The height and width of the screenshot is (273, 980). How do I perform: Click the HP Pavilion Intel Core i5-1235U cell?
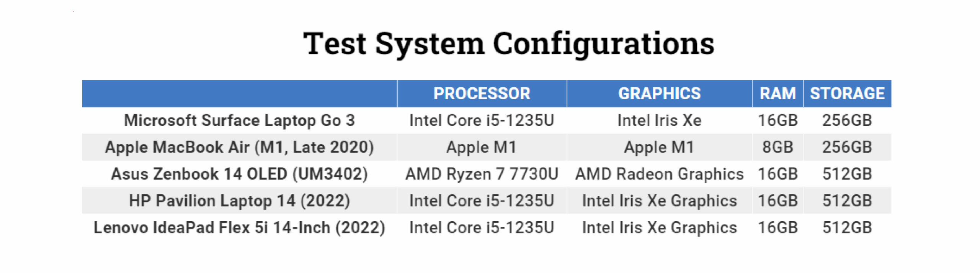[482, 201]
